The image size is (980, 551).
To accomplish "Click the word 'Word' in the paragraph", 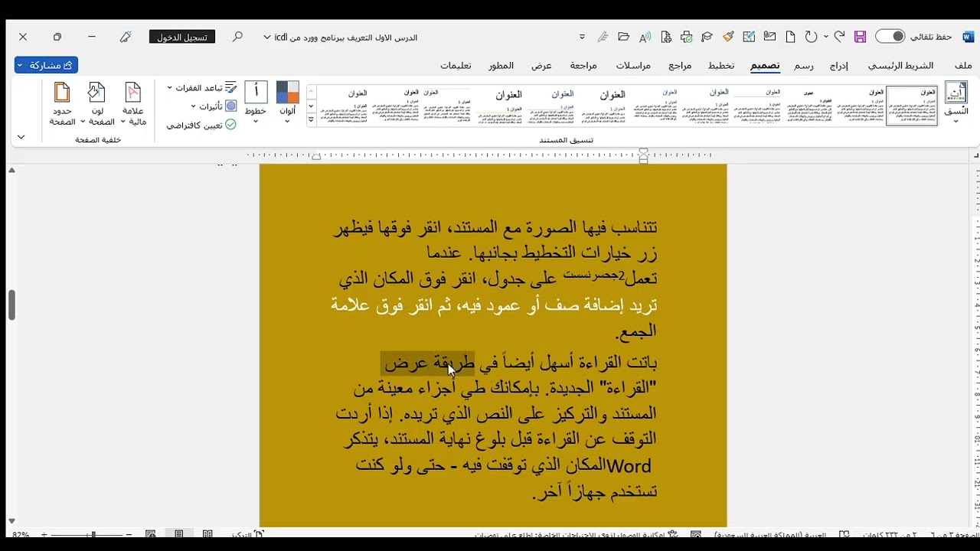I will coord(629,466).
